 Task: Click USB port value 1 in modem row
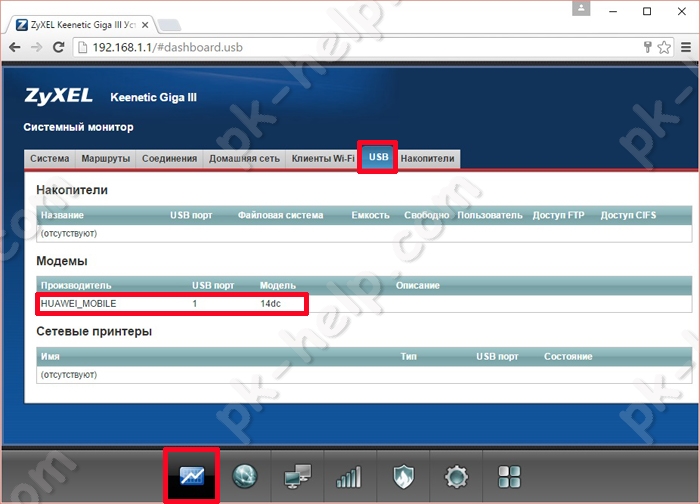[x=195, y=304]
